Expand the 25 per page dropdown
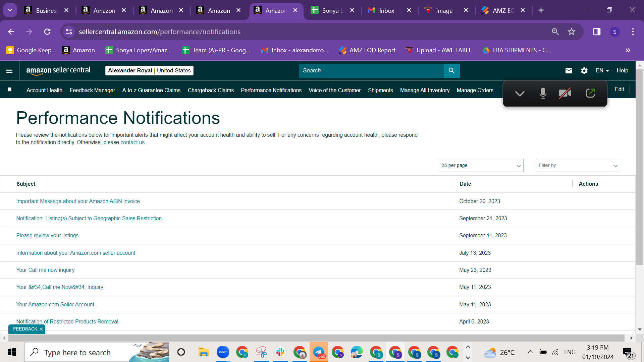 coord(481,166)
